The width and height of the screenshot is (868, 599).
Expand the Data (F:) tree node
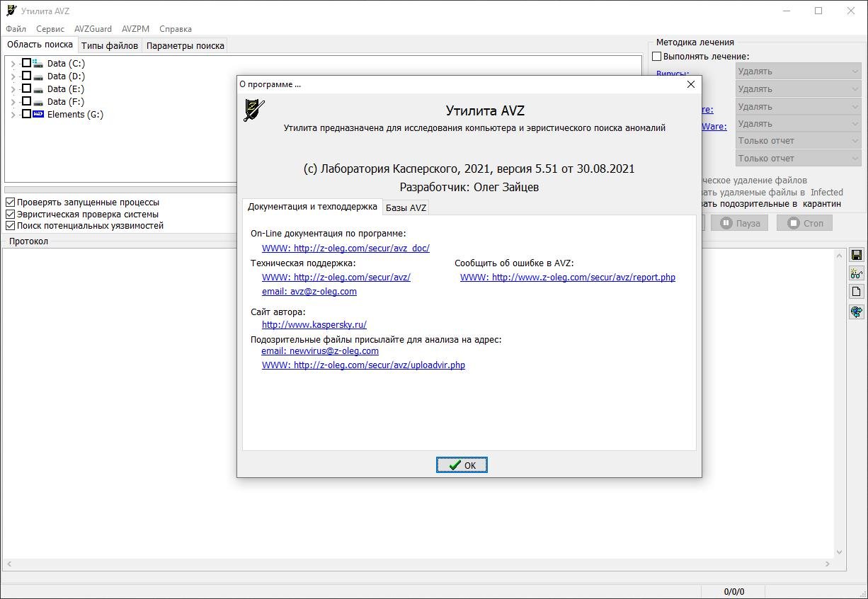click(x=13, y=102)
